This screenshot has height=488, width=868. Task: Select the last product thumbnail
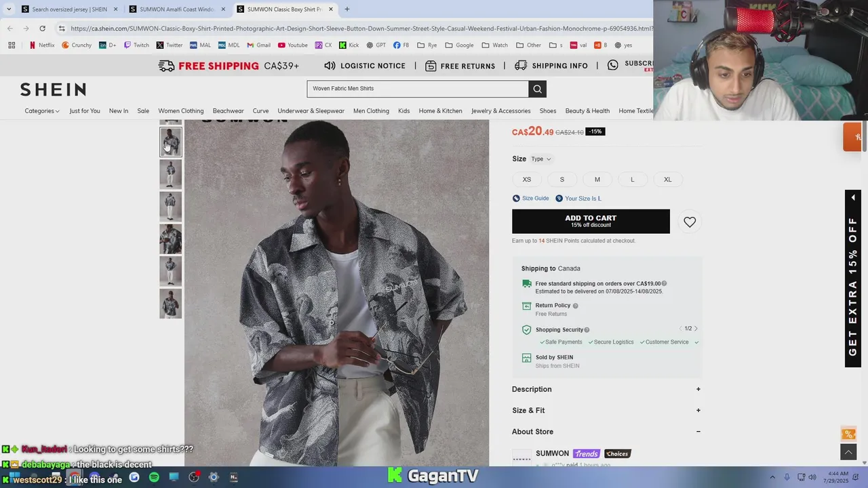170,304
